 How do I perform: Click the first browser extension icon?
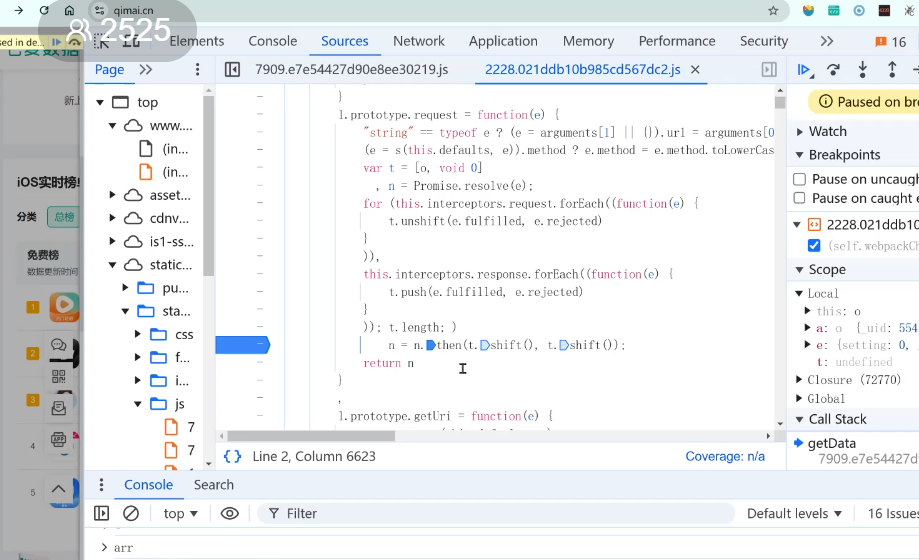click(808, 11)
